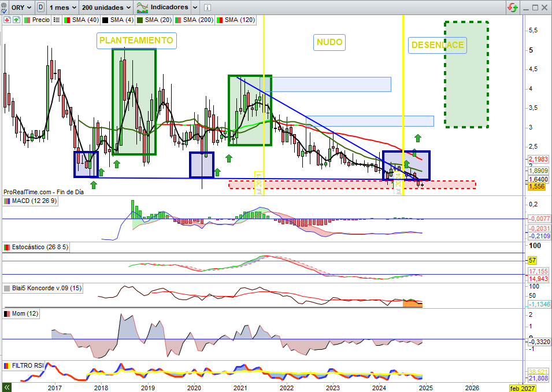The width and height of the screenshot is (552, 392).
Task: Click the Indicadores button
Action: point(162,8)
